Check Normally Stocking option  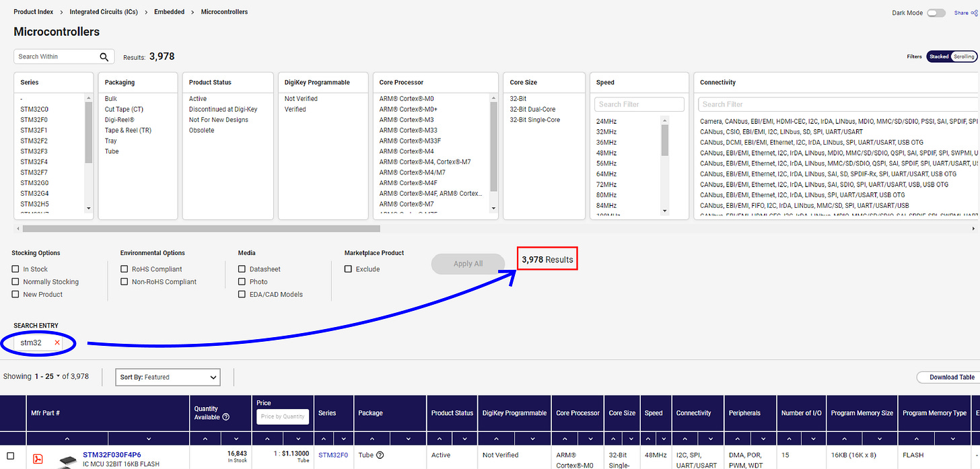click(15, 282)
